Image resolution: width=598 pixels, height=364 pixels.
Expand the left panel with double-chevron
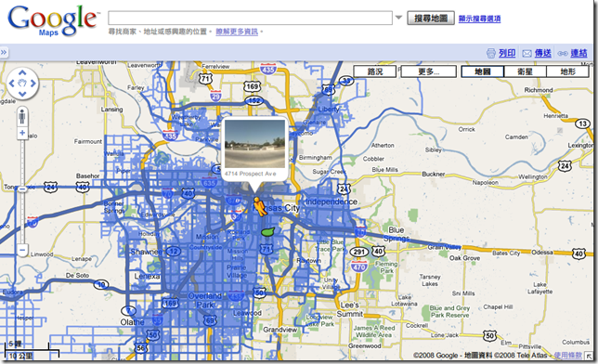point(4,52)
